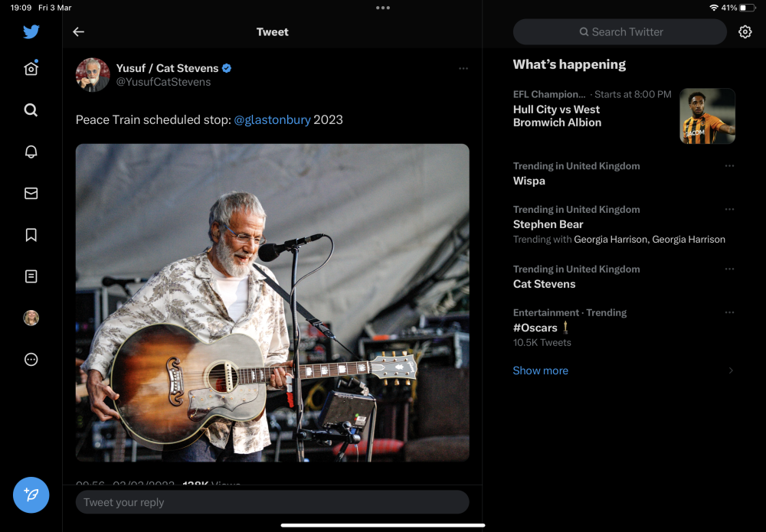The image size is (766, 532).
Task: Click the verified badge beside Cat Stevens
Action: coord(227,68)
